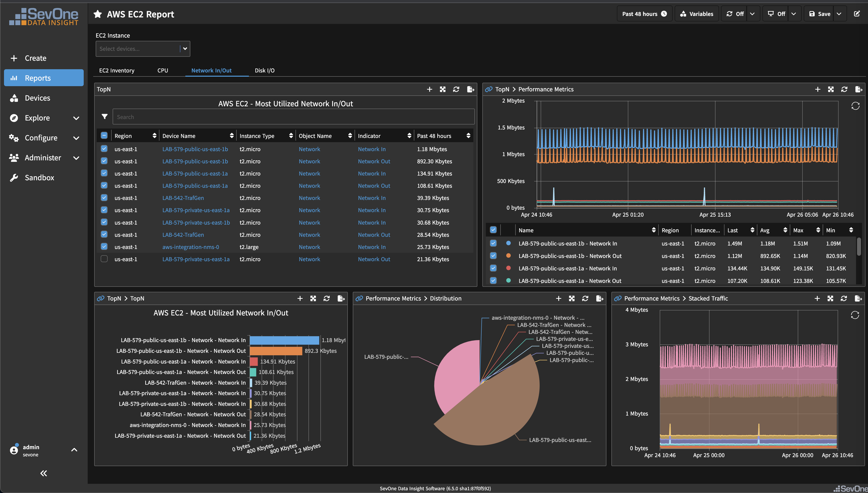Viewport: 868px width, 493px height.
Task: Toggle the select-all checkbox in Performance Metrics table
Action: click(x=493, y=230)
